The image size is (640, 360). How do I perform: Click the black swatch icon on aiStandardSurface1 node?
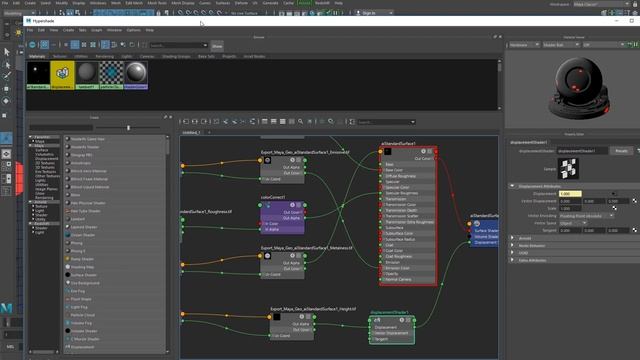[x=388, y=152]
